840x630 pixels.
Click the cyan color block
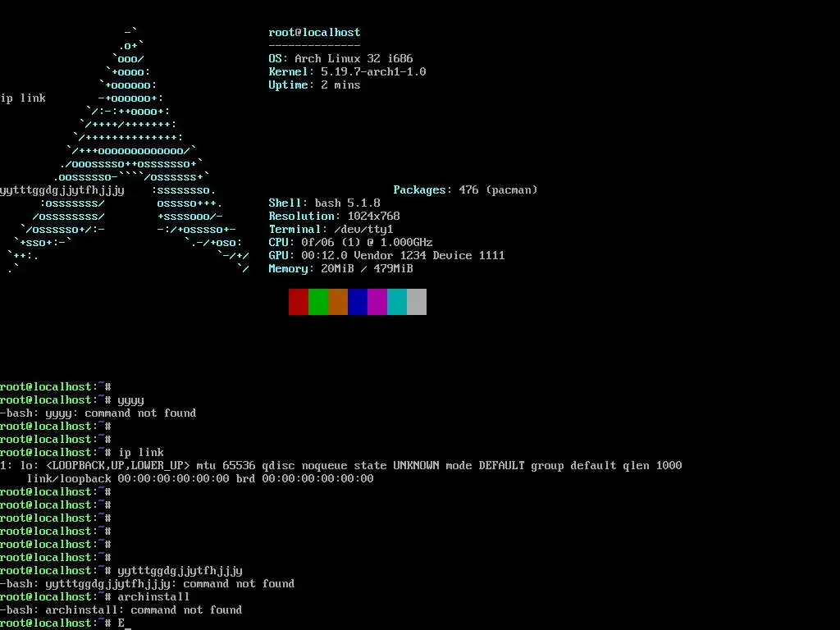click(x=397, y=302)
